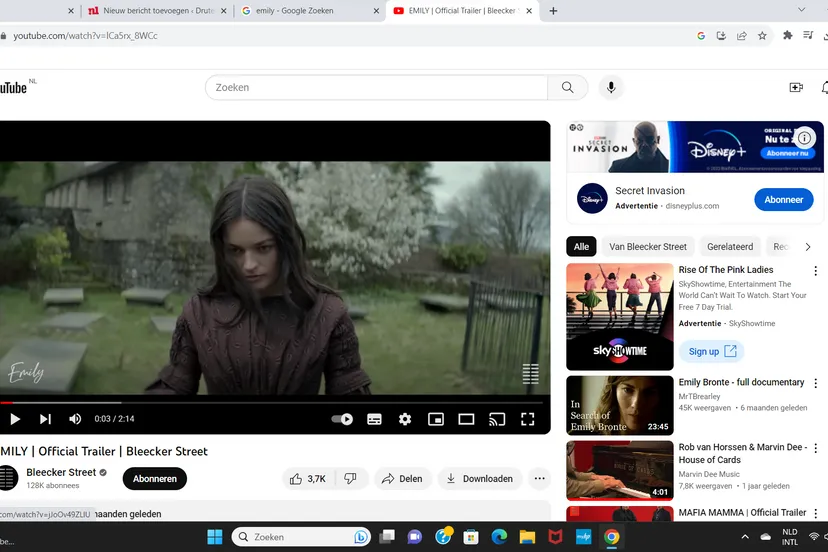Viewport: 828px width, 552px height.
Task: Open the video settings gear
Action: tap(405, 419)
